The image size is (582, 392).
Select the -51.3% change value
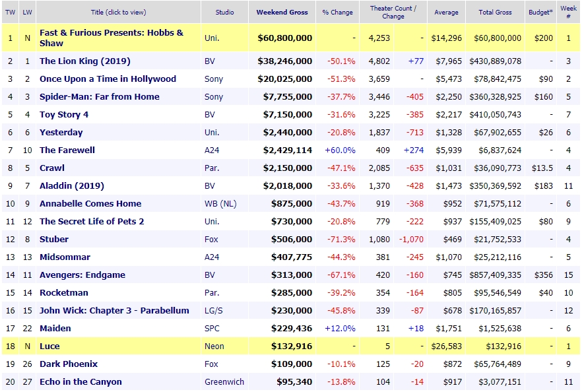pos(341,79)
